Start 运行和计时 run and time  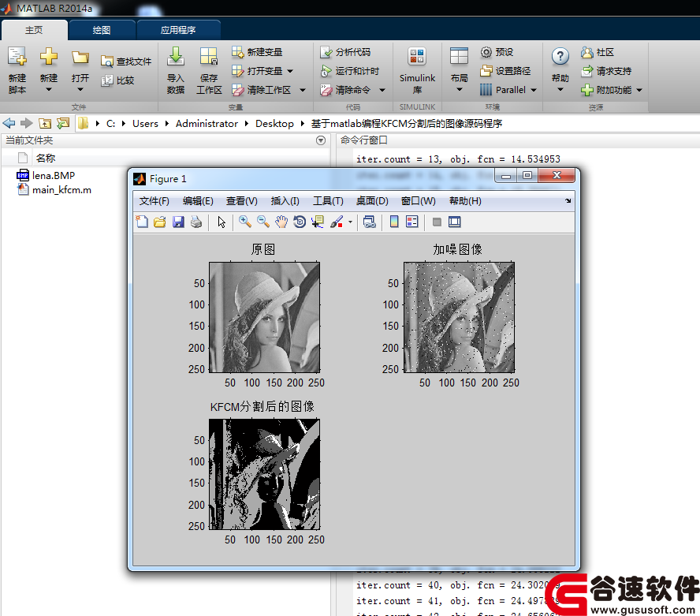click(x=349, y=71)
